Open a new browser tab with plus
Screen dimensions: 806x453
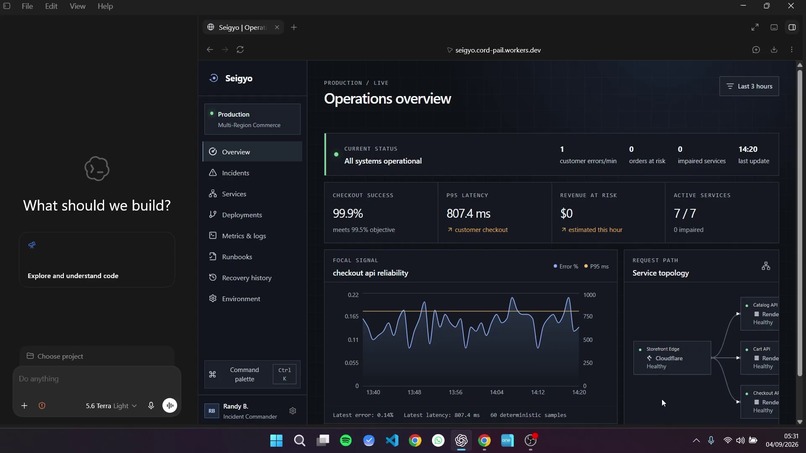tap(294, 27)
